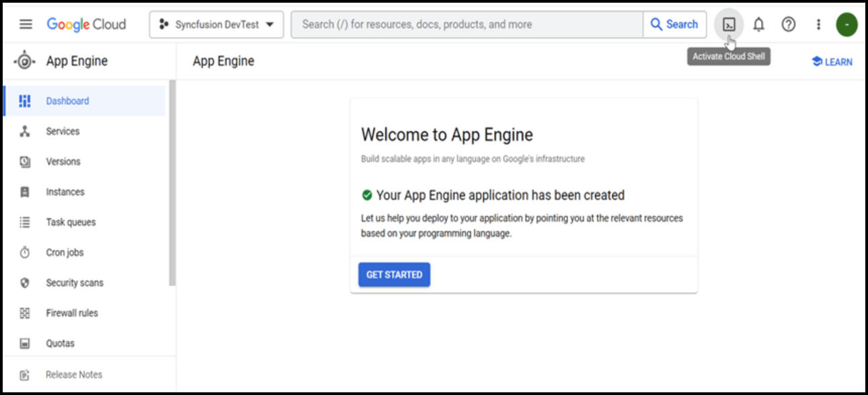Click the App Engine sidebar title
The width and height of the screenshot is (868, 395).
pyautogui.click(x=77, y=61)
